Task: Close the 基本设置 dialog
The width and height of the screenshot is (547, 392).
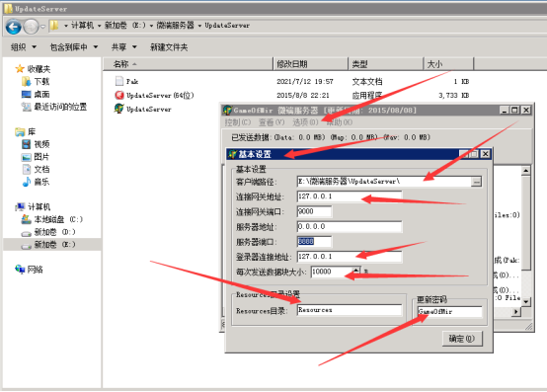Action: 485,154
